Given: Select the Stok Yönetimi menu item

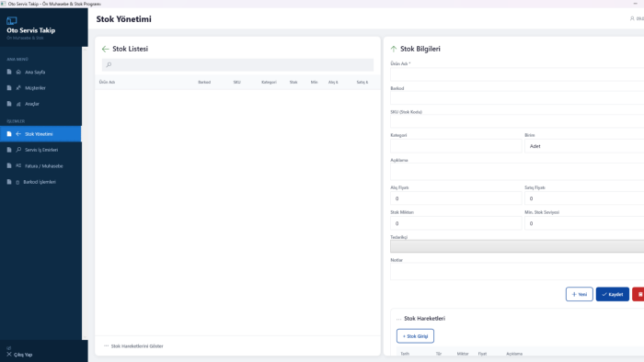Looking at the screenshot, I should (40, 134).
